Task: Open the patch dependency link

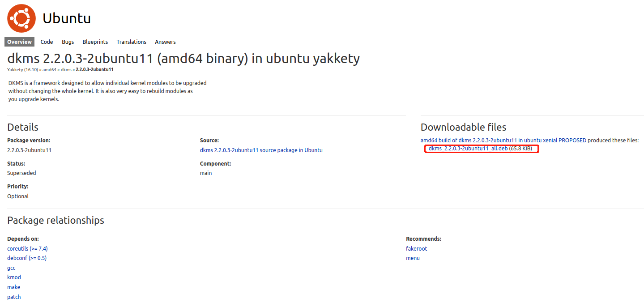Action: pos(14,297)
